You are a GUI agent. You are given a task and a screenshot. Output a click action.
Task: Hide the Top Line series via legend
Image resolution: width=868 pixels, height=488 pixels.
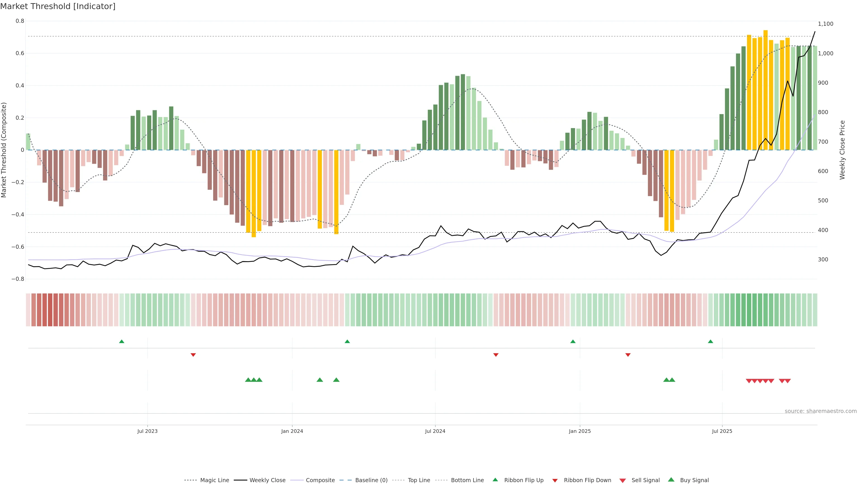tap(419, 480)
